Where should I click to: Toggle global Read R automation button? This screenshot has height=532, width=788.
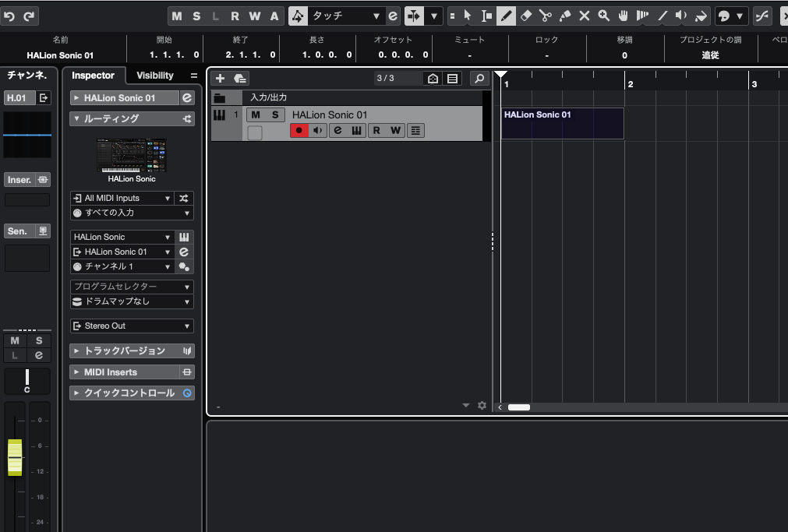[x=235, y=16]
